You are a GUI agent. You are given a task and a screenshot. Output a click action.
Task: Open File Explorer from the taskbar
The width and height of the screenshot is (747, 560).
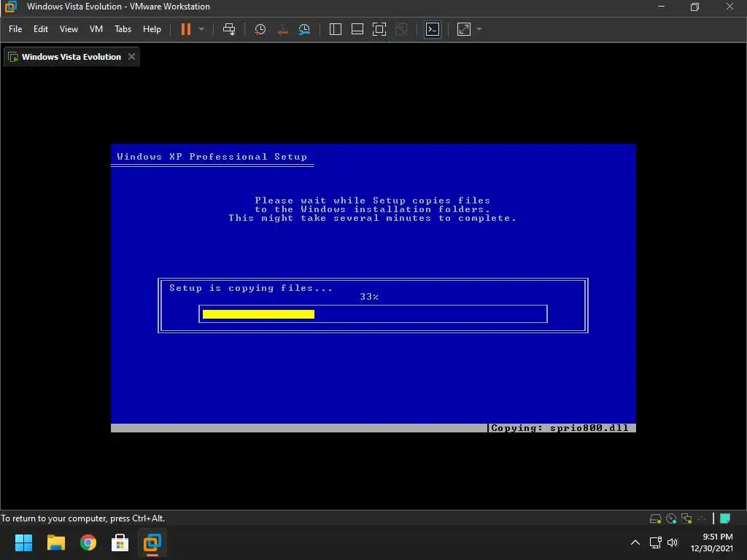55,542
